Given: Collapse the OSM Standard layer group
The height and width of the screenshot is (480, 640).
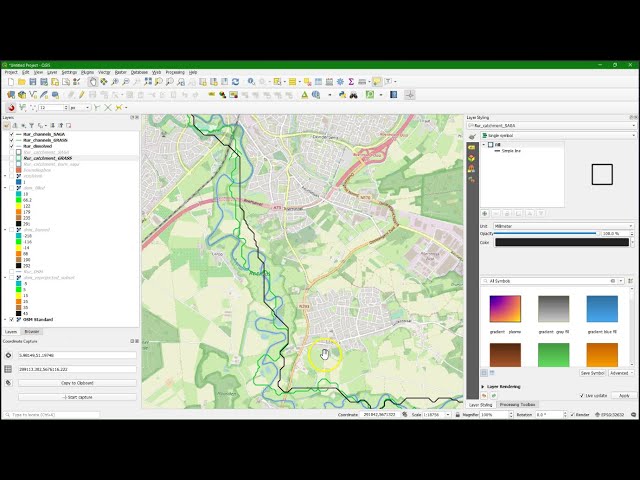Looking at the screenshot, I should [5, 320].
